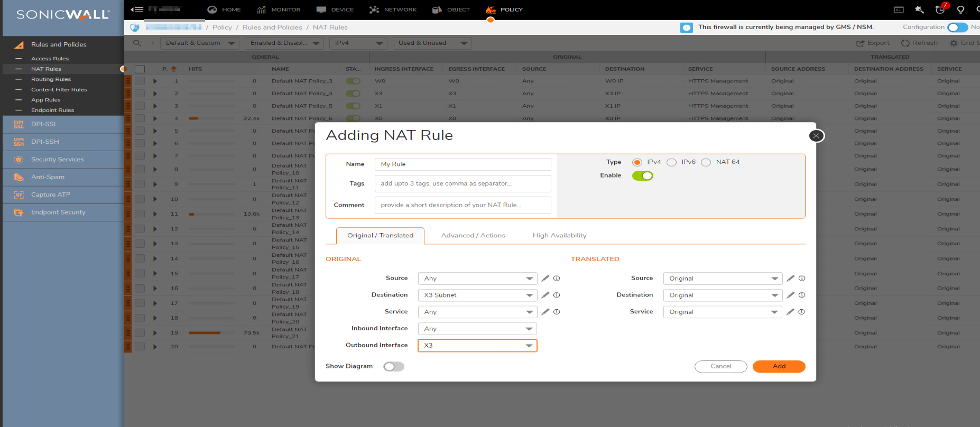Image resolution: width=980 pixels, height=427 pixels.
Task: Check the checkbox for NAT rule row 1
Action: 140,81
